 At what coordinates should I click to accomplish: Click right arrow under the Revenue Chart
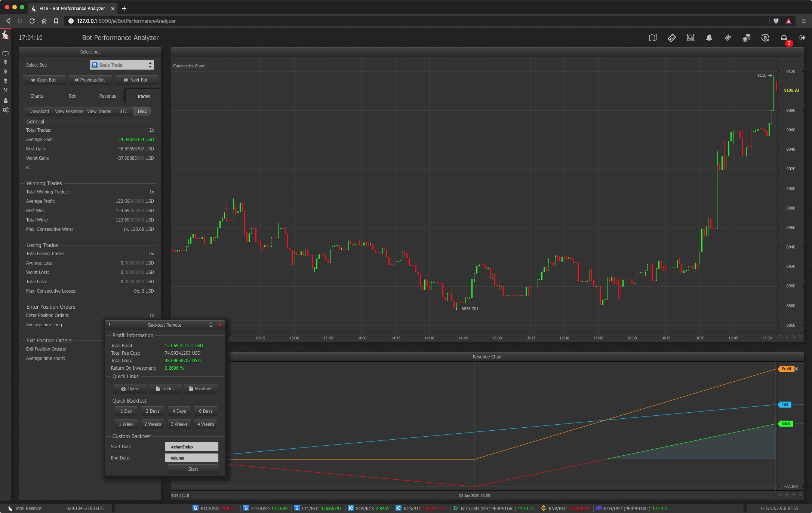click(794, 495)
